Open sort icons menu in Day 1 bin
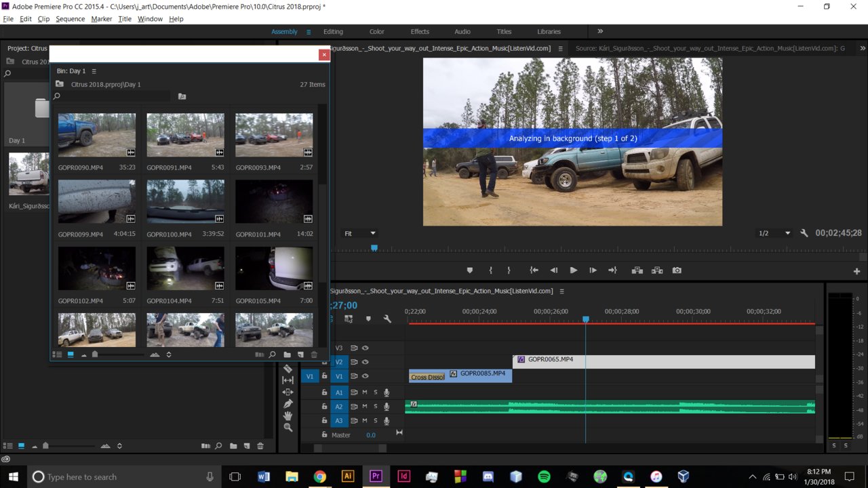Viewport: 868px width, 488px height. (x=169, y=354)
